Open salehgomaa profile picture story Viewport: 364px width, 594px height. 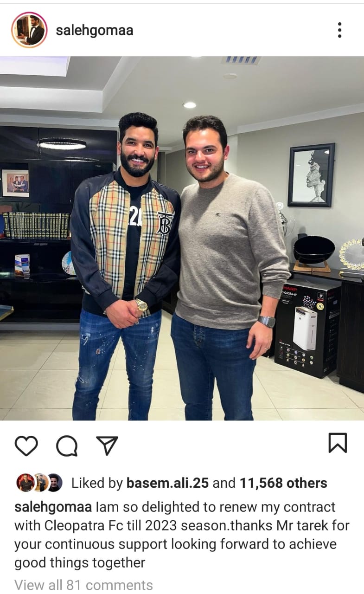pos(29,30)
